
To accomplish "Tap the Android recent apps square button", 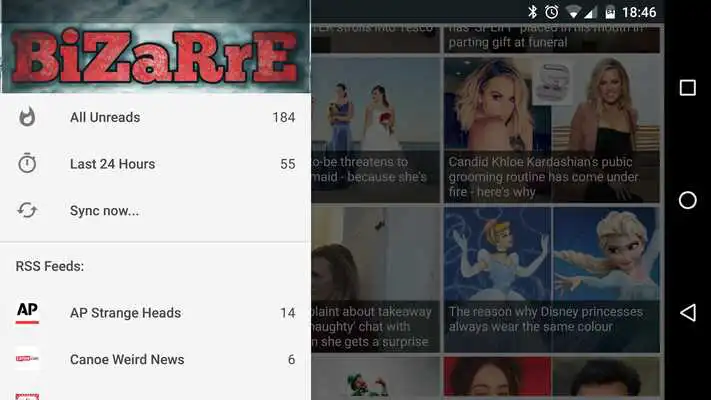I will (x=687, y=88).
